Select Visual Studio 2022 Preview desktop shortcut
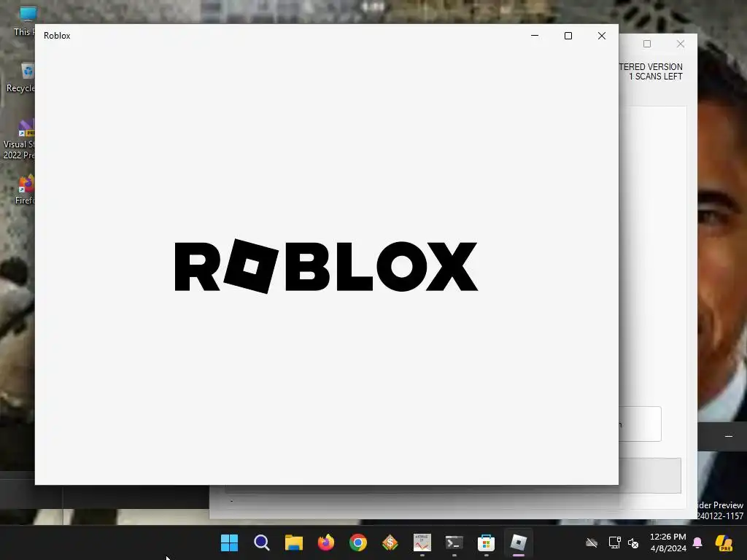Image resolution: width=747 pixels, height=560 pixels. [x=19, y=139]
